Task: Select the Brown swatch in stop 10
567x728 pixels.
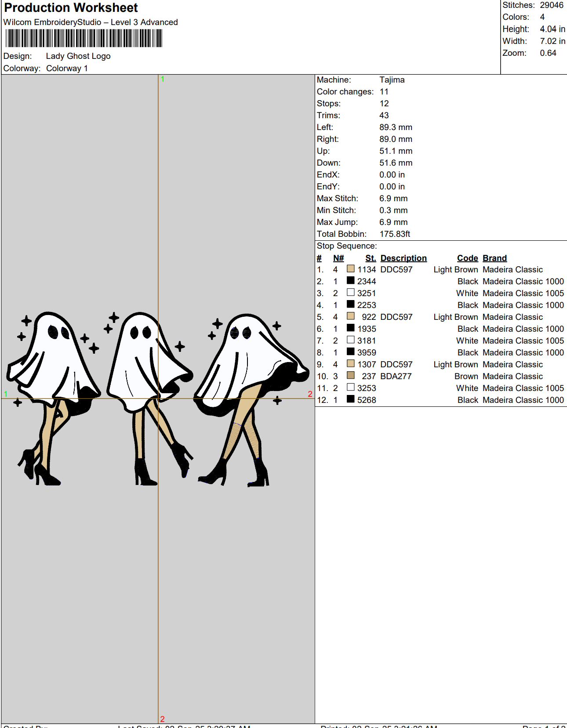Action: pos(350,376)
